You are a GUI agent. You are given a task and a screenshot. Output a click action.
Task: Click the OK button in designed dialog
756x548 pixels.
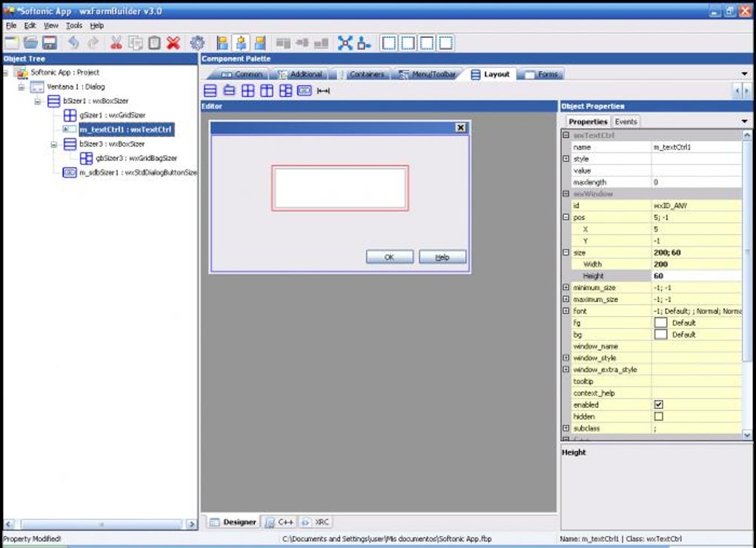click(390, 257)
